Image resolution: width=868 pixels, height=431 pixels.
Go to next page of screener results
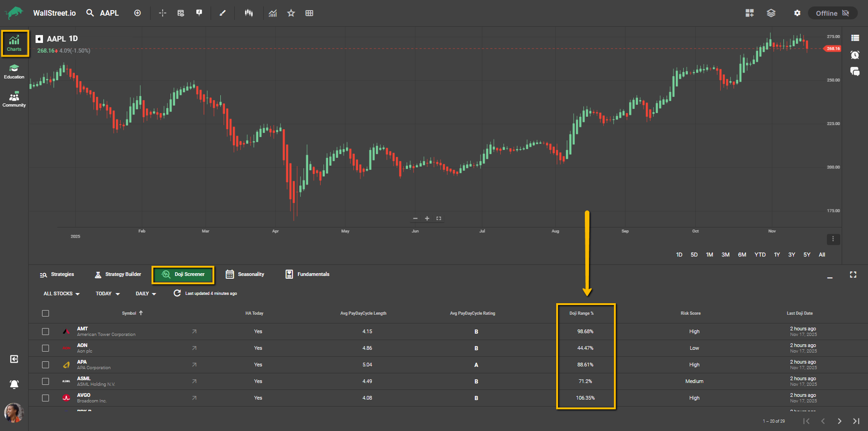839,421
